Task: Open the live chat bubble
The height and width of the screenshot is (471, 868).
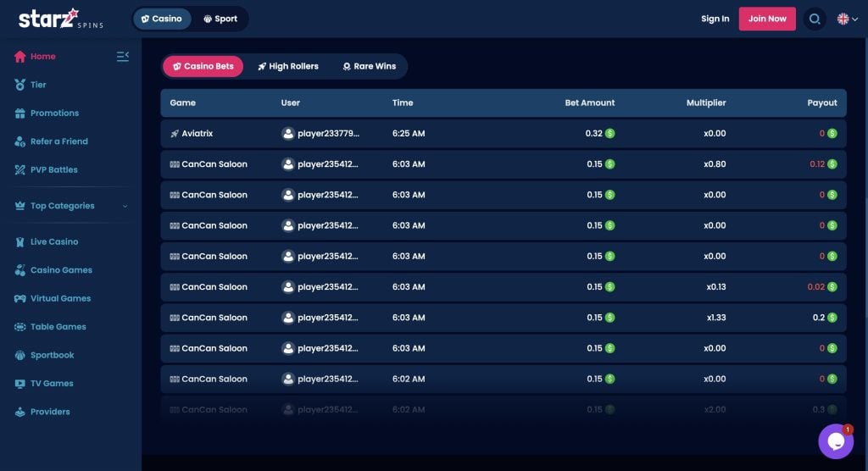Action: (x=835, y=441)
